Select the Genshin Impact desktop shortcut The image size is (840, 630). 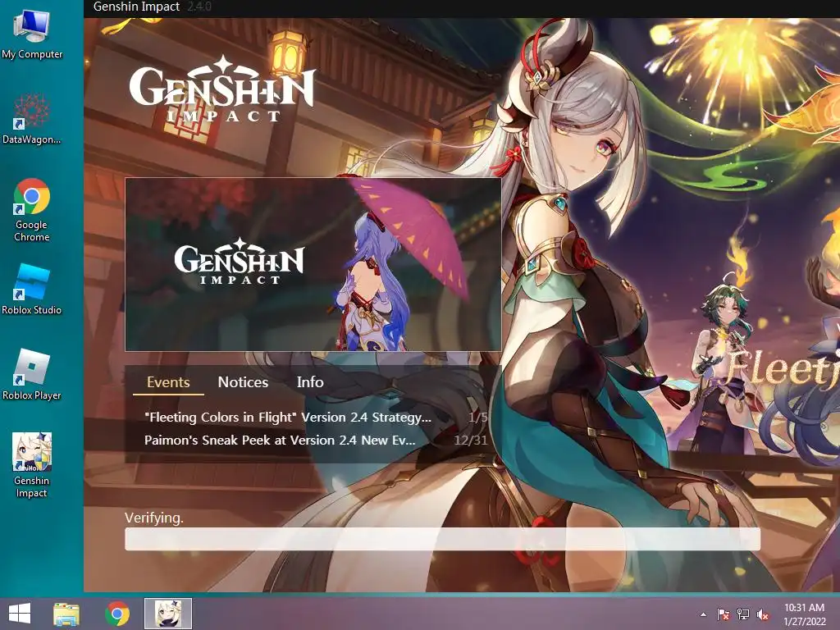click(x=32, y=465)
